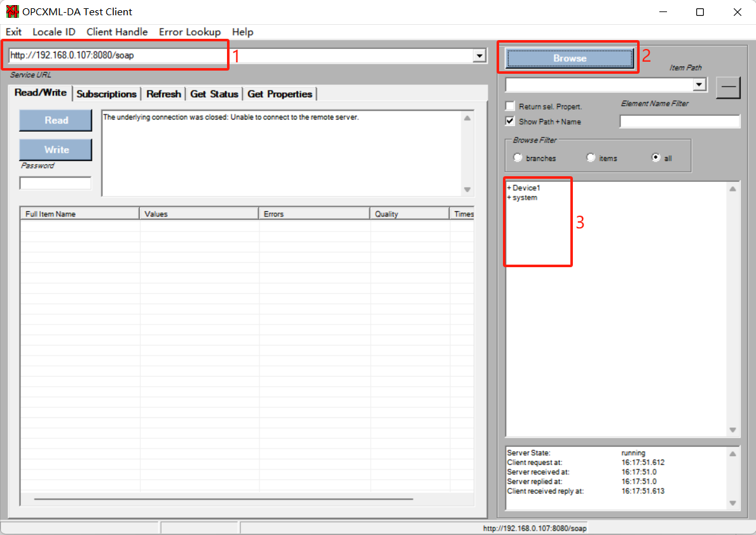Switch to the Read/Write tab
Screen dimensions: 756x535
click(x=41, y=93)
